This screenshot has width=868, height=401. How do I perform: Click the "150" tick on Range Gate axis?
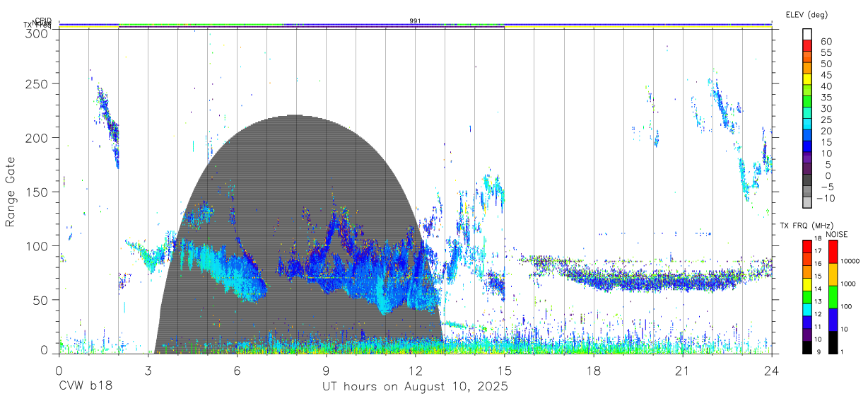[36, 192]
